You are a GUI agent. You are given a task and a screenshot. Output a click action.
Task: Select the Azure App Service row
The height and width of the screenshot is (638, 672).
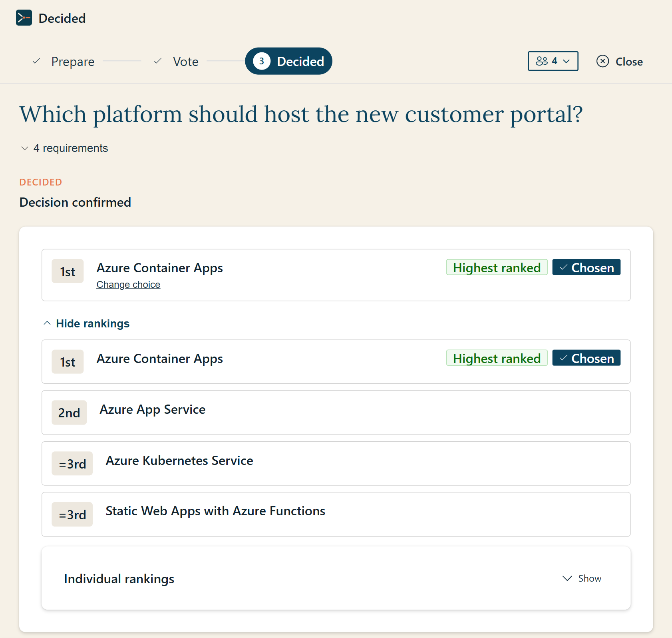(x=336, y=413)
